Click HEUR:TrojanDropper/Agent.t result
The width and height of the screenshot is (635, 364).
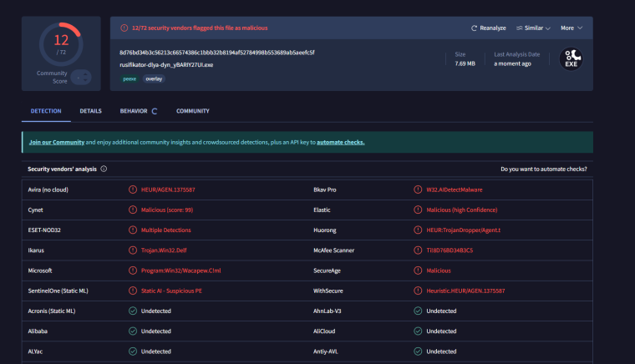463,230
